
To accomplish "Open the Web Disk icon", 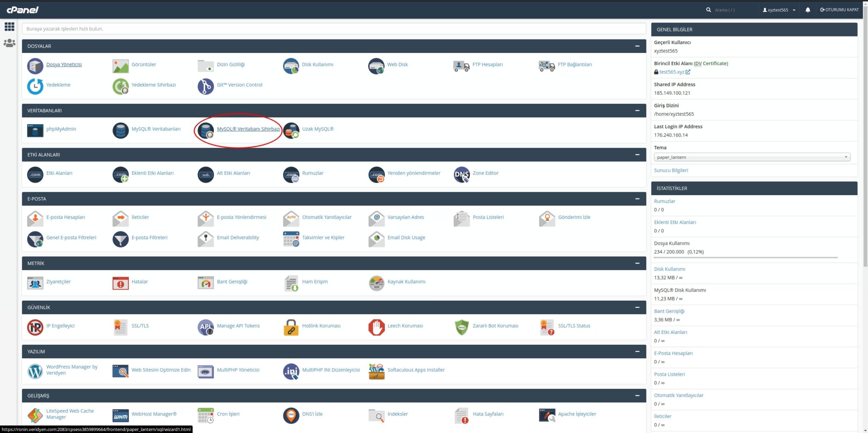I will pos(376,66).
